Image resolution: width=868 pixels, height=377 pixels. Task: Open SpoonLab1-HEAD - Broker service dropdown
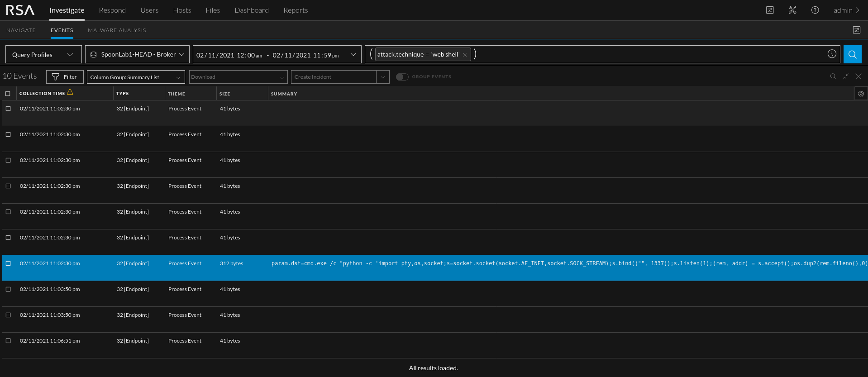point(137,54)
